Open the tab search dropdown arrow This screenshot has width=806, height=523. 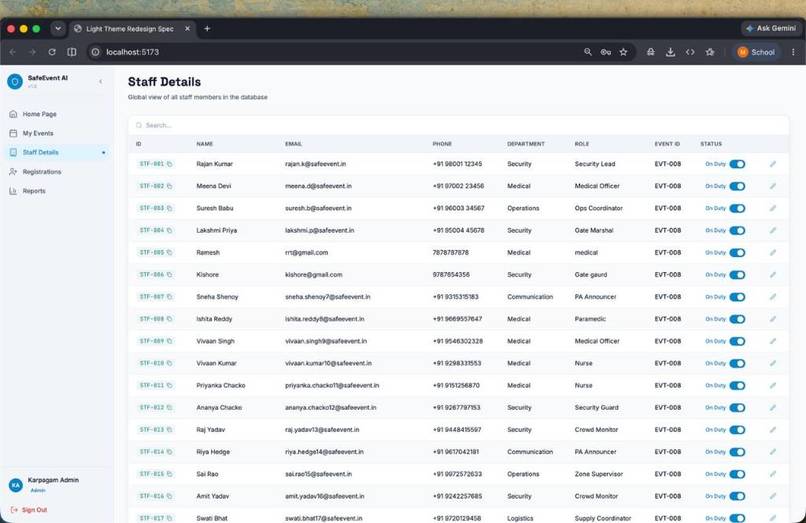pyautogui.click(x=58, y=29)
